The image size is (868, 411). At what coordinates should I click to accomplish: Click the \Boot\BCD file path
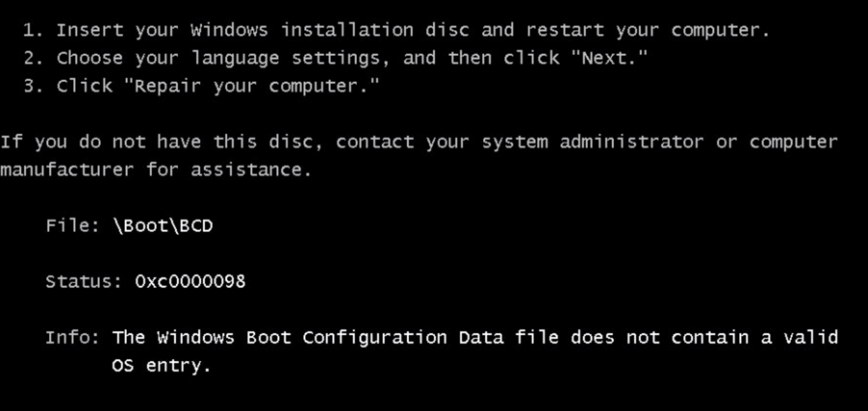(x=163, y=226)
